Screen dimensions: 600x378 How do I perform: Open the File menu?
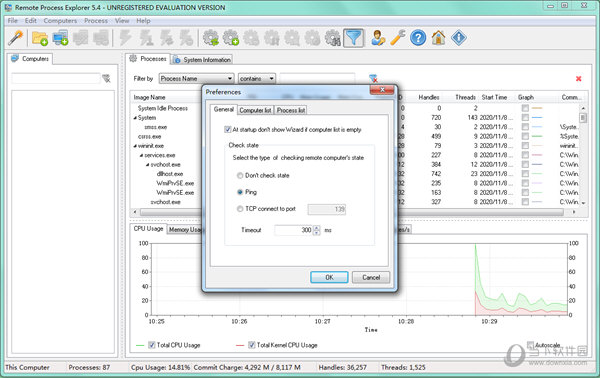click(13, 21)
